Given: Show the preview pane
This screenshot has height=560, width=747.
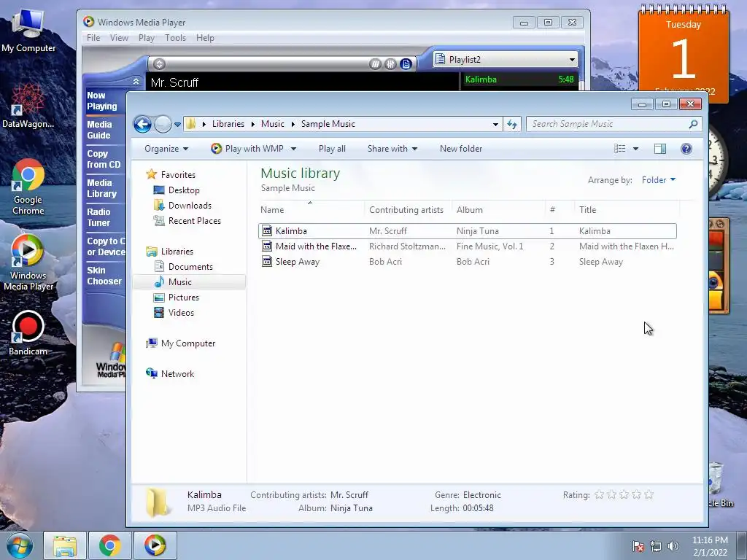Looking at the screenshot, I should pos(660,149).
